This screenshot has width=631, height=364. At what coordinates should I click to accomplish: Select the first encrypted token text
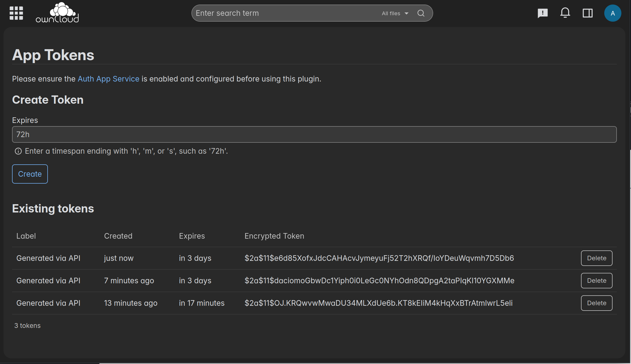coord(379,258)
